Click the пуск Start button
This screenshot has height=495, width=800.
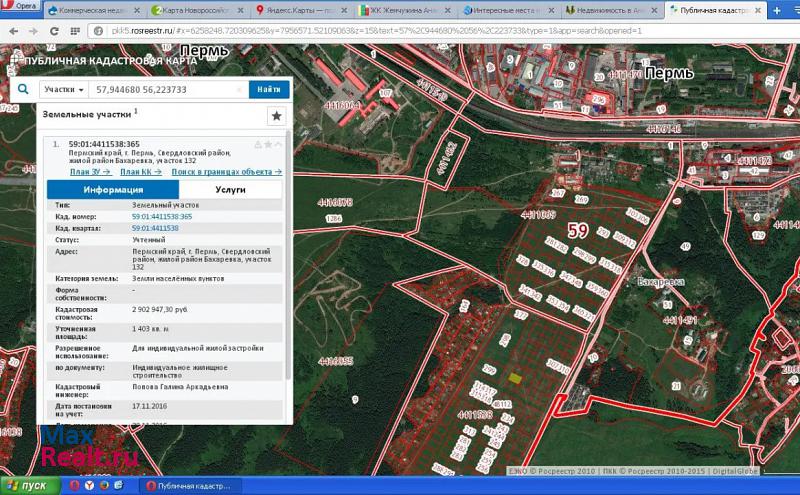tap(27, 485)
